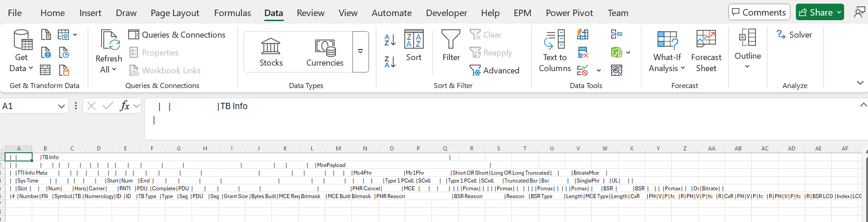Switch to the Home tab
The height and width of the screenshot is (222, 868).
tap(52, 13)
